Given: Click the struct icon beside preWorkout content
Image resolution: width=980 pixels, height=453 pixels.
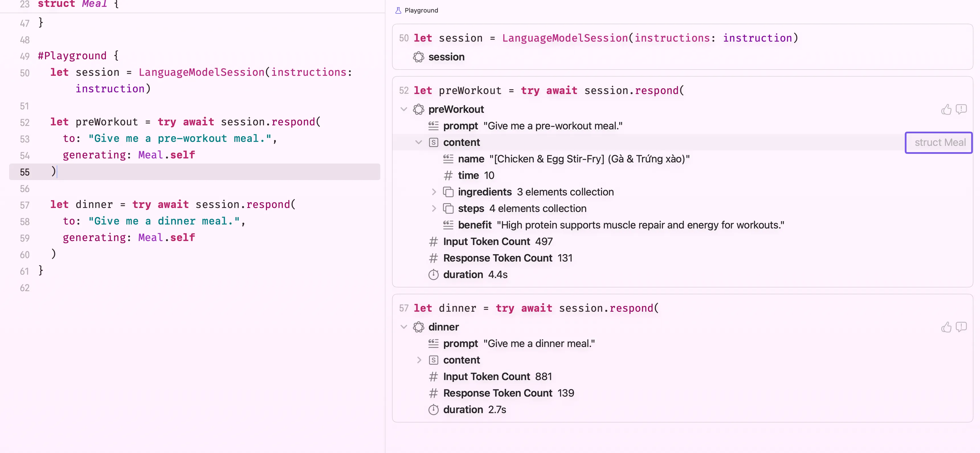Looking at the screenshot, I should [x=433, y=142].
